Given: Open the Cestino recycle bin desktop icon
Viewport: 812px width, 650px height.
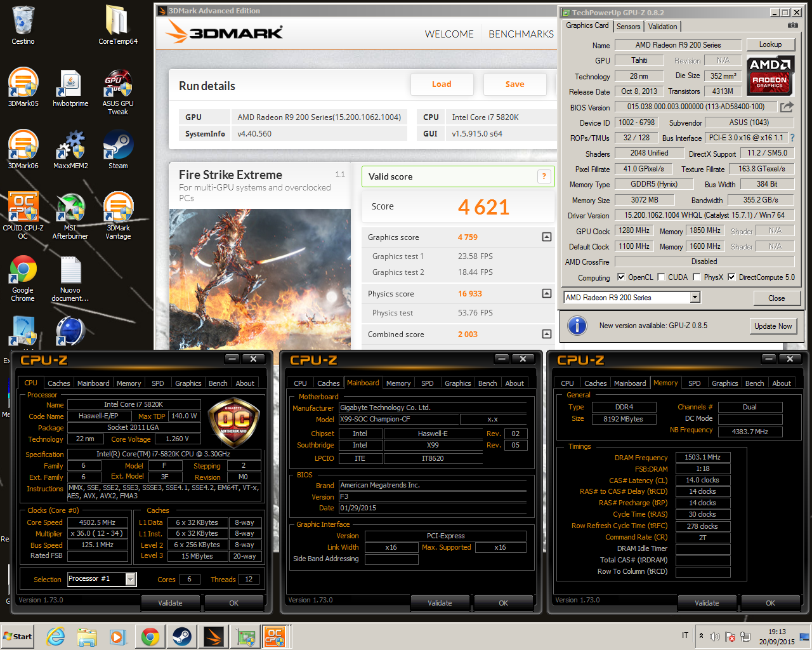Looking at the screenshot, I should click(23, 25).
